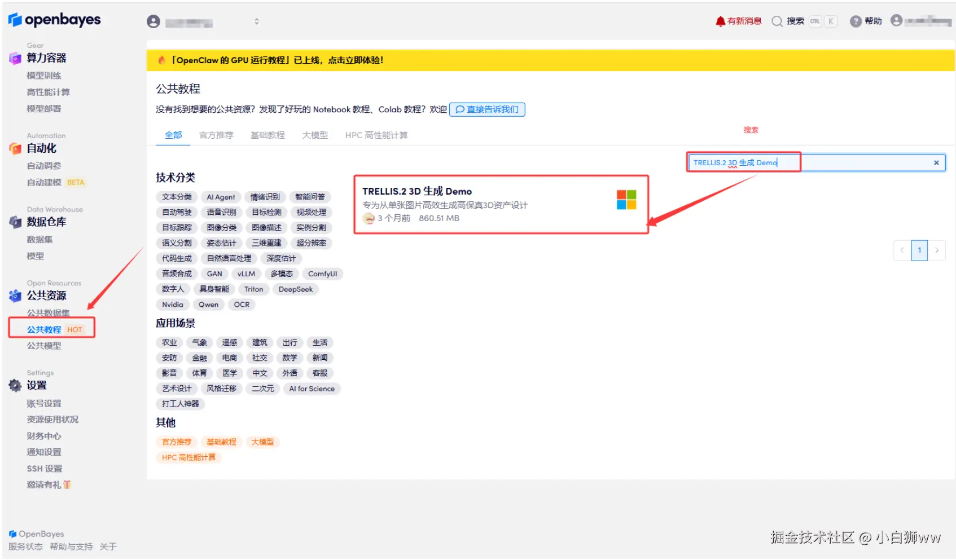Open SSH 设置 in sidebar
956x560 pixels.
(45, 469)
